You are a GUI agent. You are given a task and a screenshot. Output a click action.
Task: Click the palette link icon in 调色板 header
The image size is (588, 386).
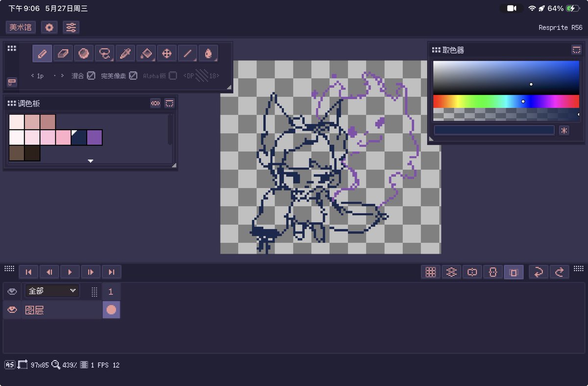pyautogui.click(x=155, y=103)
